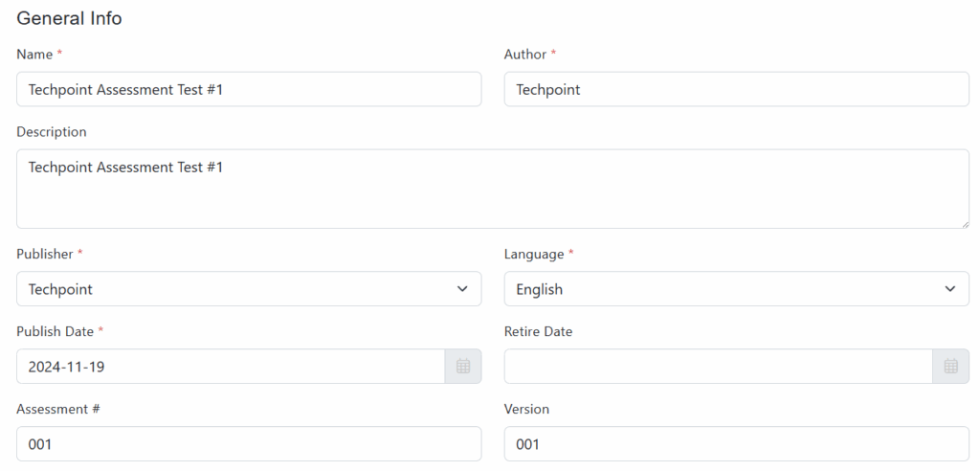Click the General Info section heading
This screenshot has height=471, width=980.
click(x=69, y=18)
